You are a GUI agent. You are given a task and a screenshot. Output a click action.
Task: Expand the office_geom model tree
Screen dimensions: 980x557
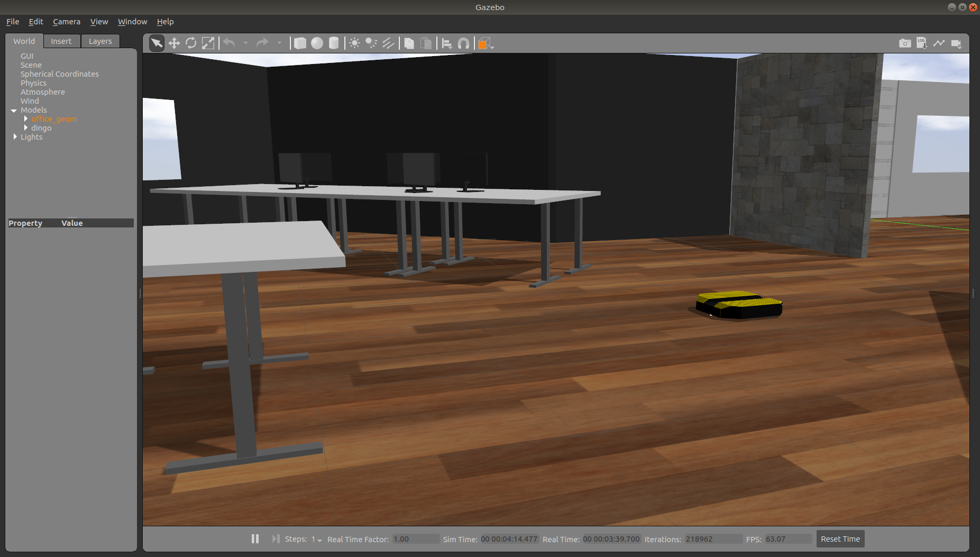coord(25,119)
